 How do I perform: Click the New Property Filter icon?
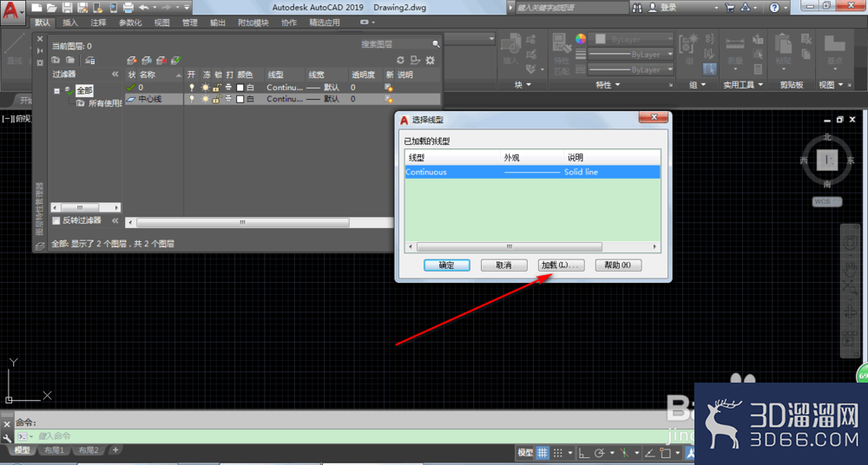click(56, 61)
